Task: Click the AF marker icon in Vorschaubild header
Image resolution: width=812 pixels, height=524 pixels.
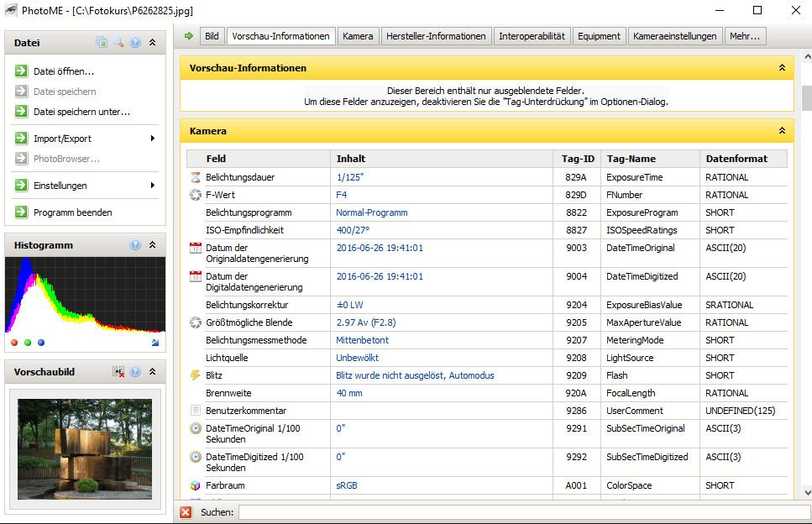Action: coord(118,371)
